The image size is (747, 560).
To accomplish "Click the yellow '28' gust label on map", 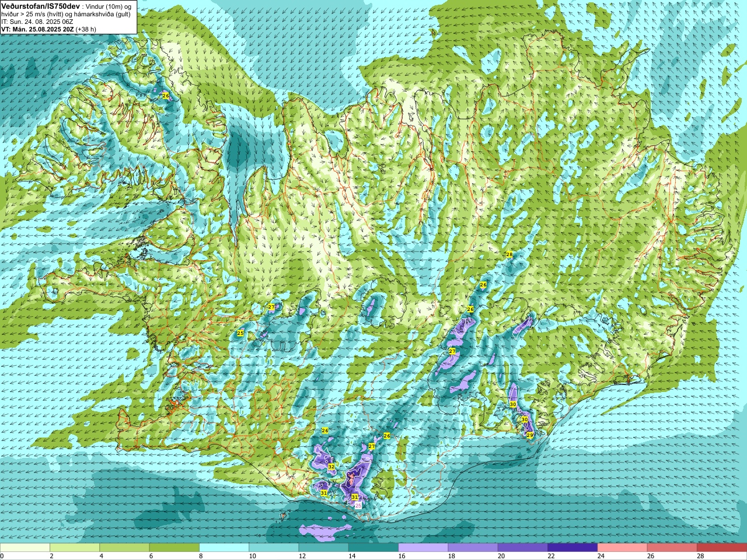I will click(x=509, y=254).
